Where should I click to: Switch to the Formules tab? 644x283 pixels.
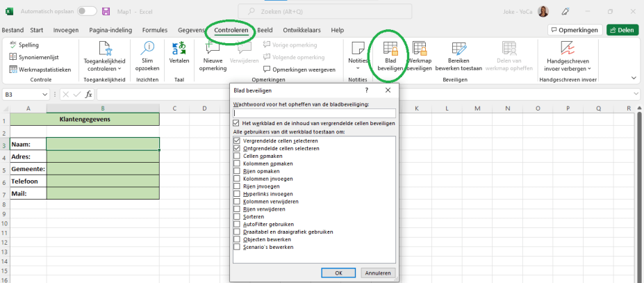(155, 30)
